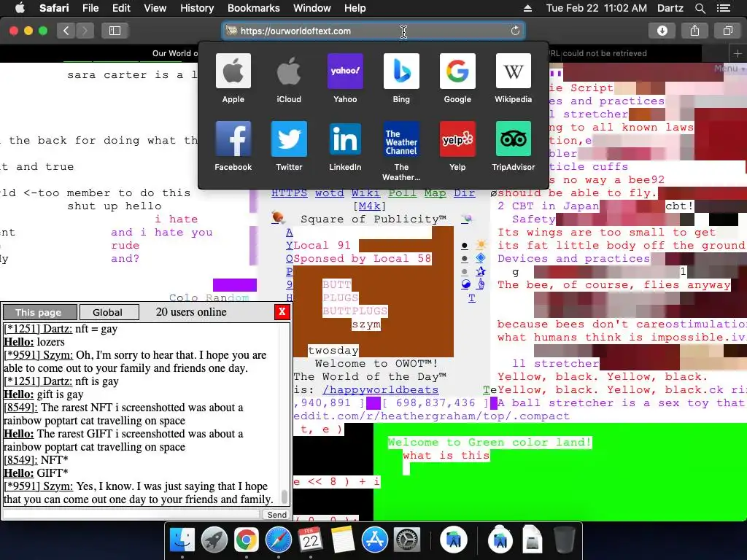Show Safari downloads
This screenshot has width=747, height=560.
tap(662, 31)
